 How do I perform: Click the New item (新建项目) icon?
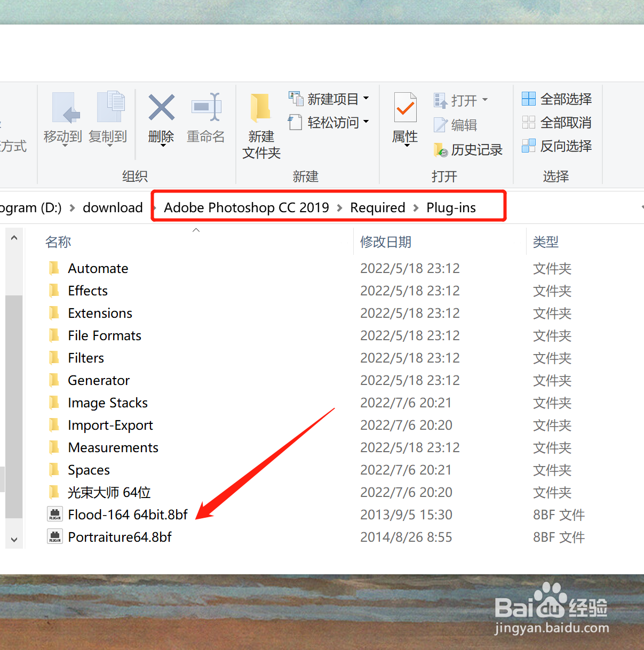pos(296,99)
